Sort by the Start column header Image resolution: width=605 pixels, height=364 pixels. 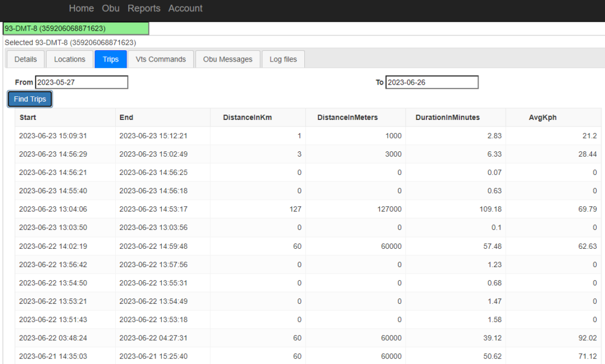pos(28,118)
